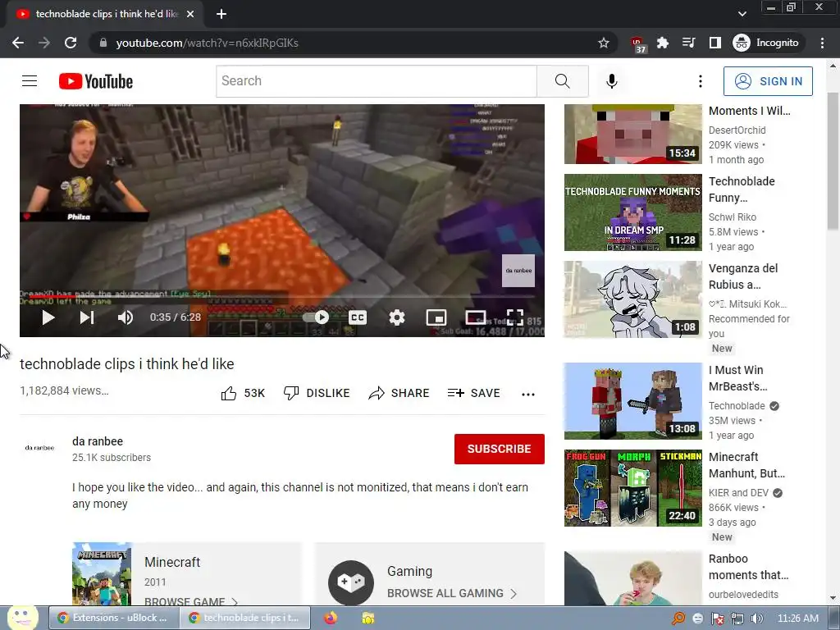Open uBlock Origin extension icon
Screen dimensions: 840x630
(x=637, y=44)
